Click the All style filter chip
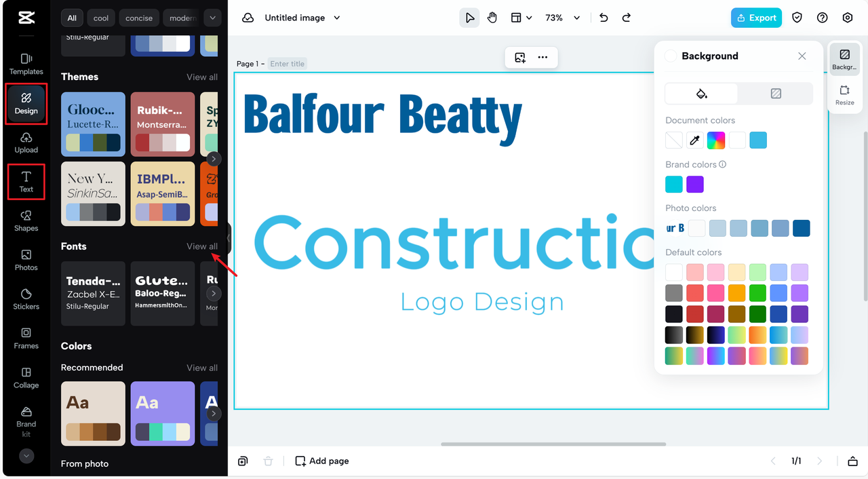Image resolution: width=868 pixels, height=479 pixels. point(72,18)
